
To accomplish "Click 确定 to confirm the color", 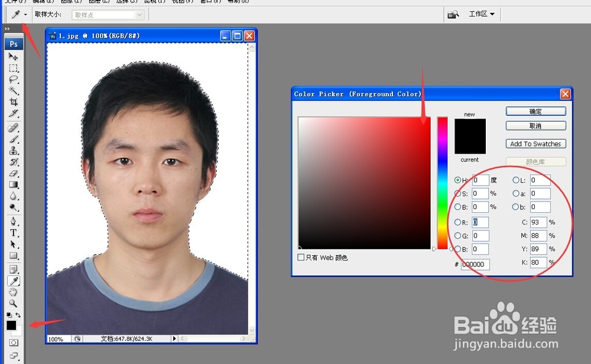I will click(x=535, y=111).
